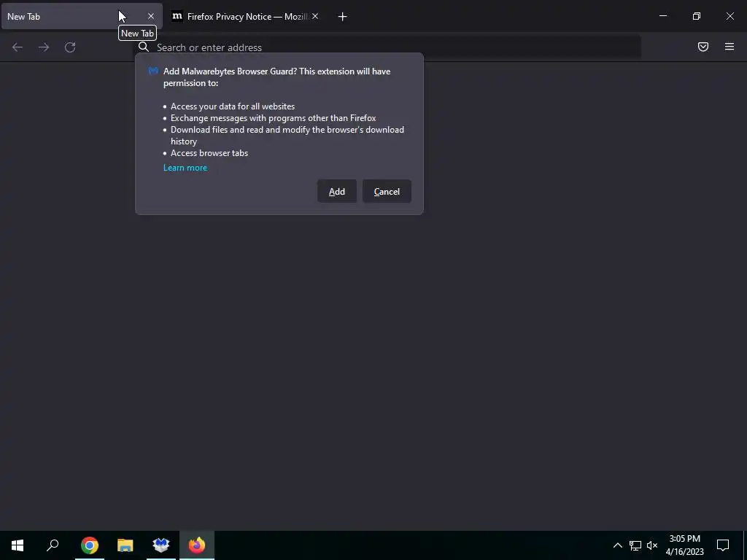Click the Firefox icon in the taskbar
The image size is (747, 560).
pos(197,545)
